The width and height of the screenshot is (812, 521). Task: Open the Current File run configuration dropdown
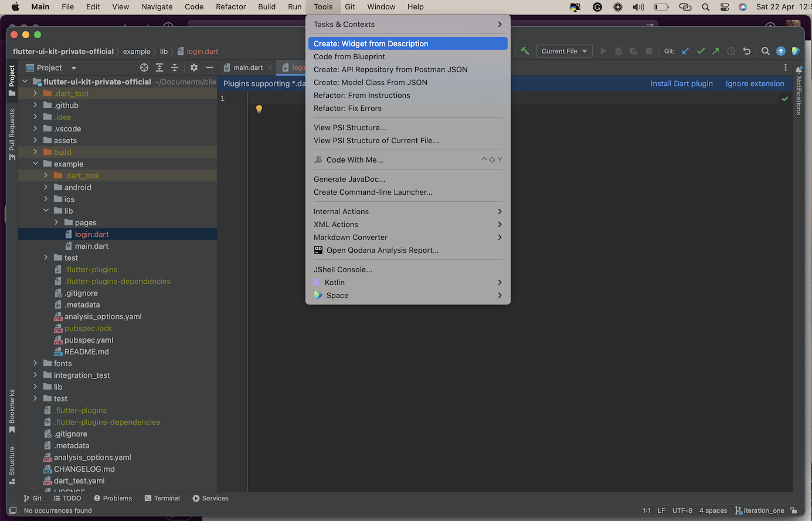pos(564,51)
